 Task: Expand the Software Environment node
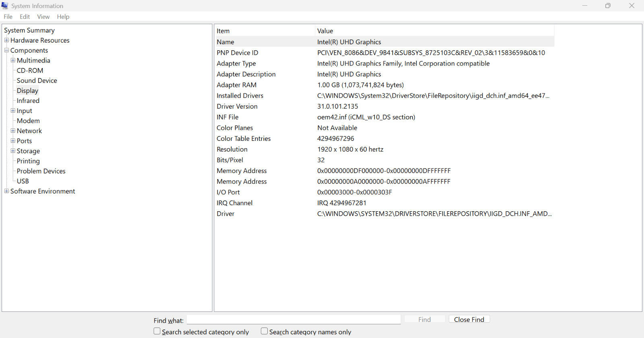tap(6, 191)
